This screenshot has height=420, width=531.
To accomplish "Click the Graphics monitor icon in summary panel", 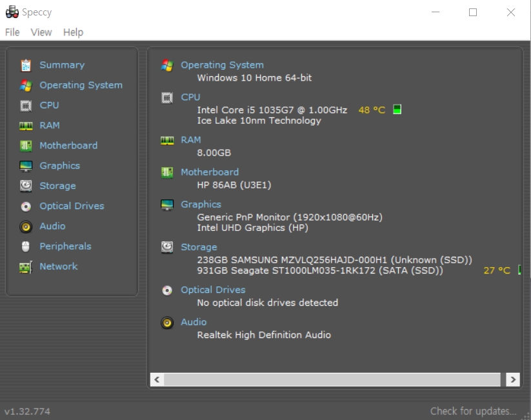I will pyautogui.click(x=167, y=205).
